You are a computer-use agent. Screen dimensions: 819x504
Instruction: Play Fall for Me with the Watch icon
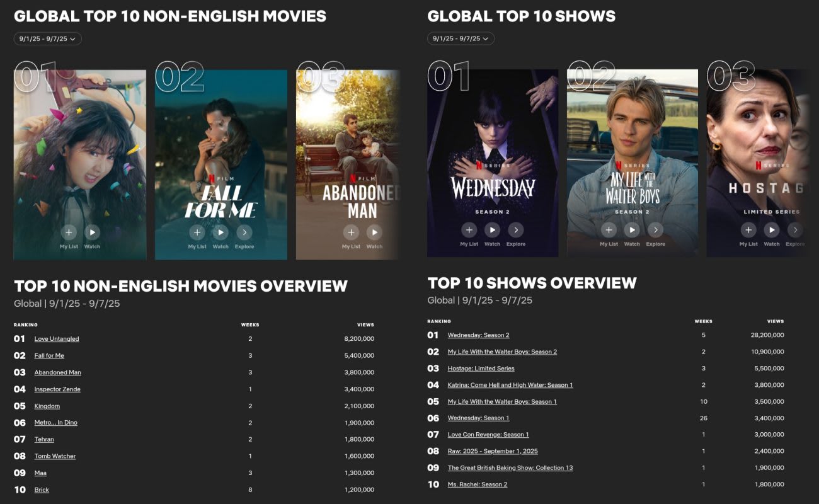pyautogui.click(x=220, y=232)
